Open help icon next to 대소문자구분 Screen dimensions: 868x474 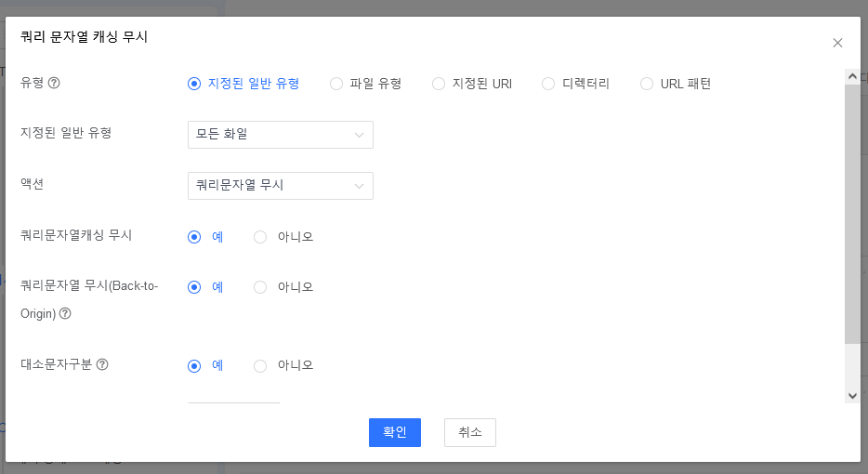(x=102, y=364)
